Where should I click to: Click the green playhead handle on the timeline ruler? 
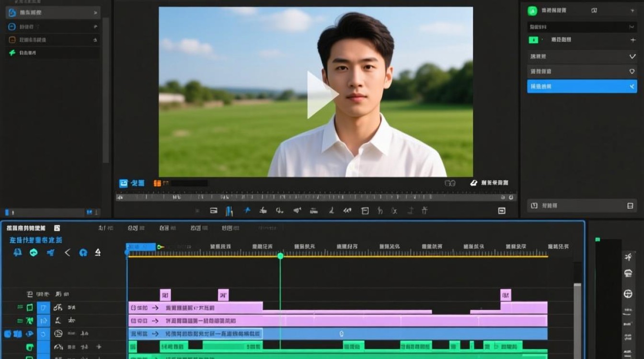click(x=280, y=256)
